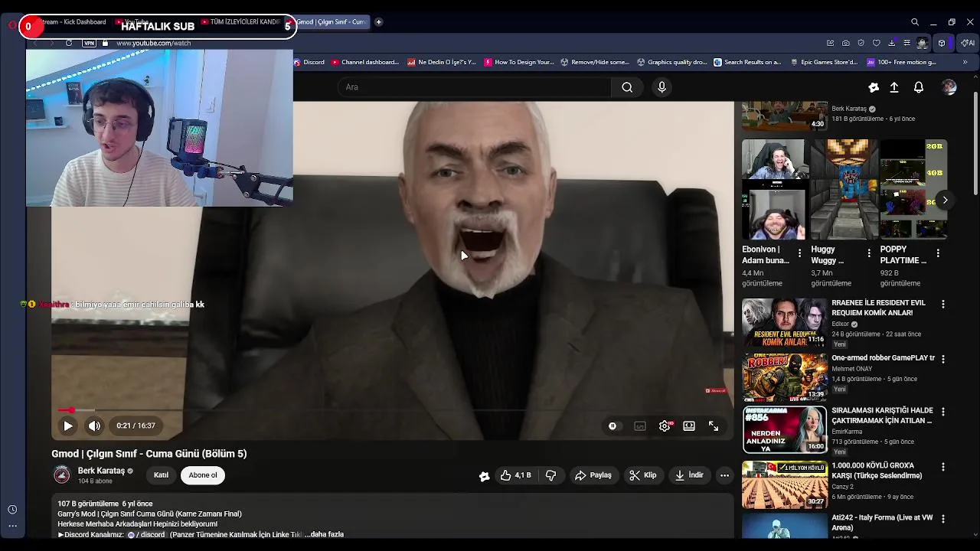This screenshot has width=980, height=551.
Task: Toggle the VPN badge in address bar
Action: click(x=90, y=43)
